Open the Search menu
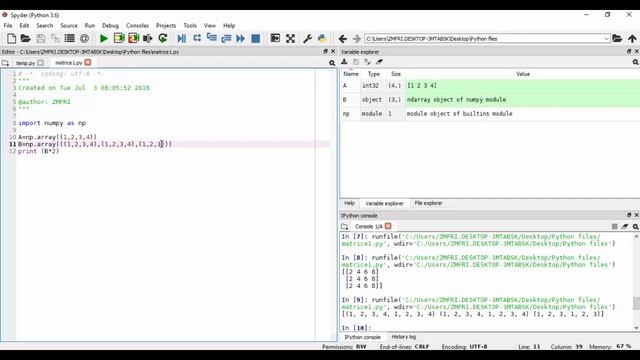The image size is (640, 360). pos(44,25)
